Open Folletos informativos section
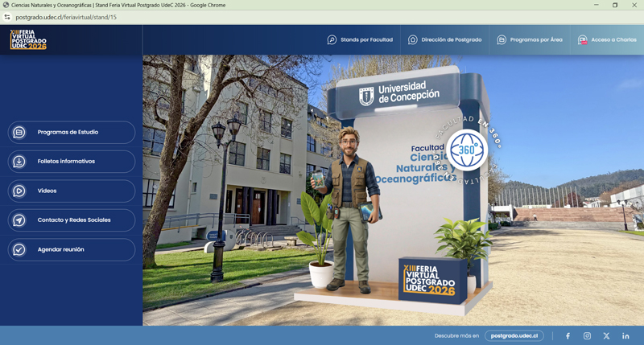644x345 pixels. tap(72, 161)
